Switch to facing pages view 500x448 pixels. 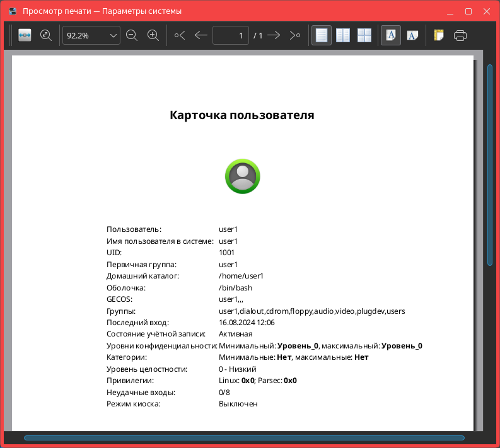[343, 35]
